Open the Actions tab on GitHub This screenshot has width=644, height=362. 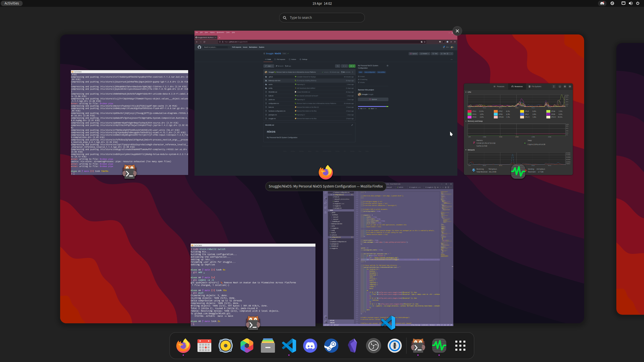pyautogui.click(x=292, y=59)
